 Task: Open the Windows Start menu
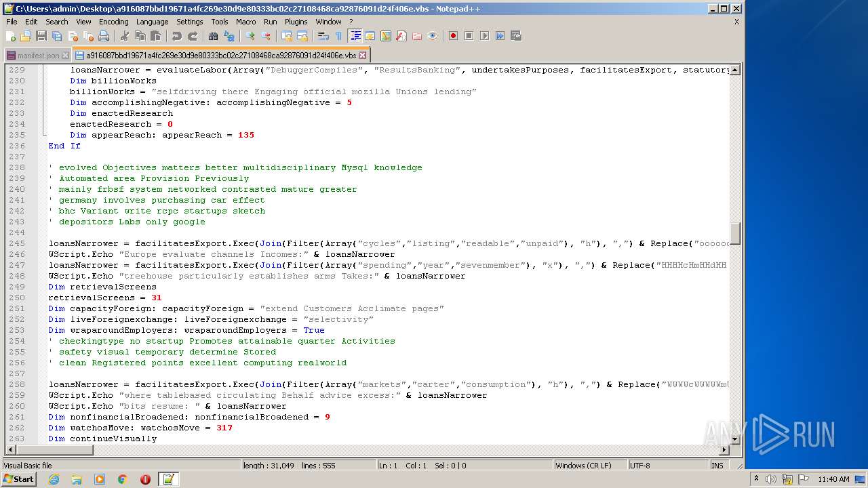point(18,479)
